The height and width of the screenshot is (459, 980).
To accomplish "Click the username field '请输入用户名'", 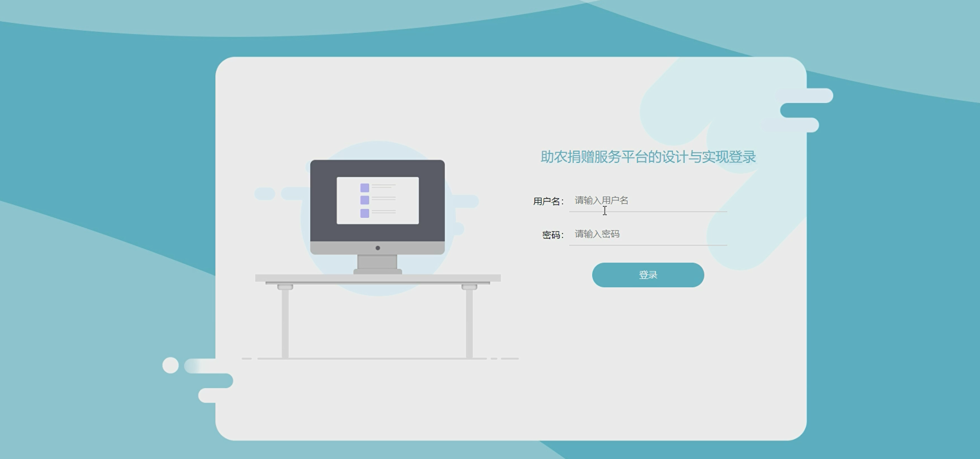I will point(648,200).
